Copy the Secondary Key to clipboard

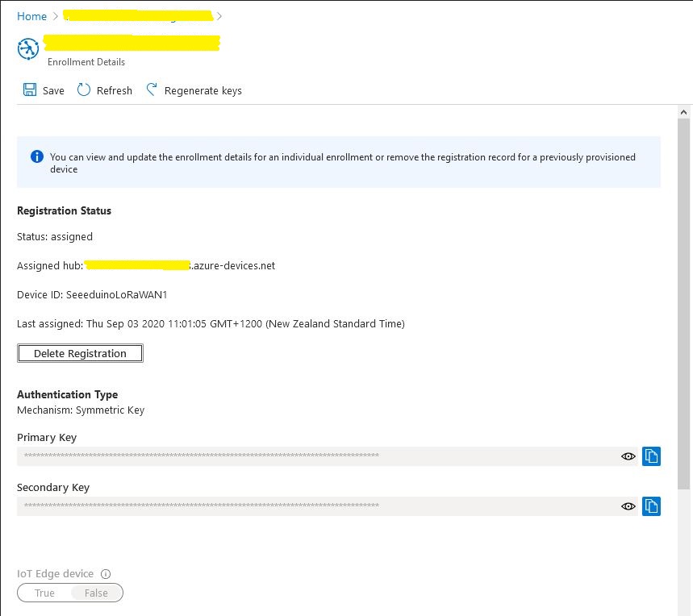pos(651,506)
